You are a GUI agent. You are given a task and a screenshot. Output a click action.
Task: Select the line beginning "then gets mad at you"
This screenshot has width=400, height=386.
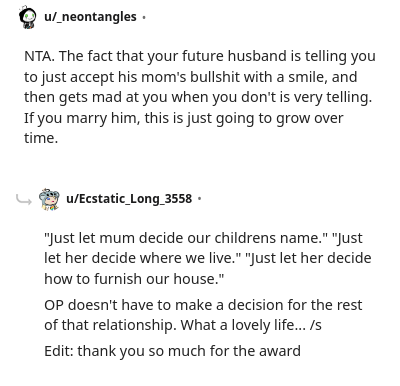[x=198, y=97]
